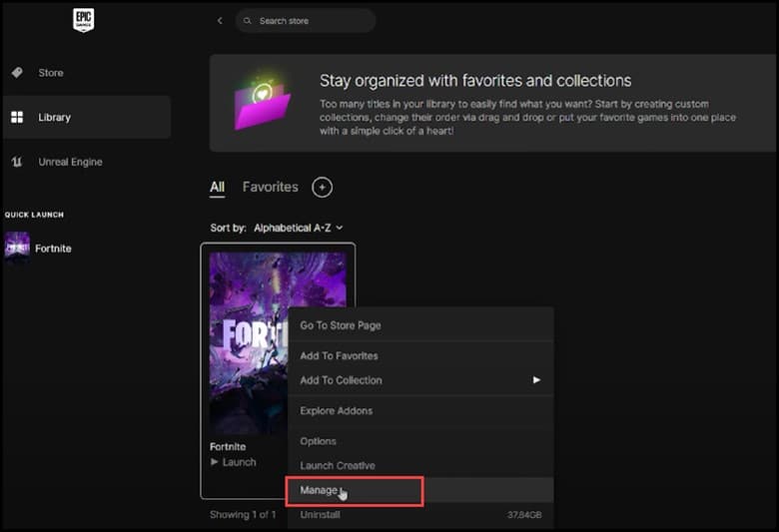Select Library in the sidebar
The width and height of the screenshot is (779, 532).
tap(87, 117)
